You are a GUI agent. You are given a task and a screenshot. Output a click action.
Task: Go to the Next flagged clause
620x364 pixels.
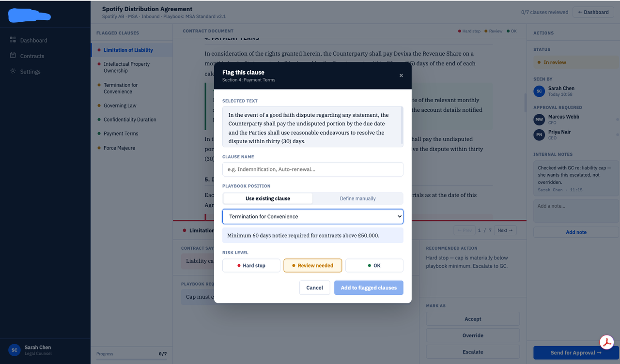[x=505, y=230]
